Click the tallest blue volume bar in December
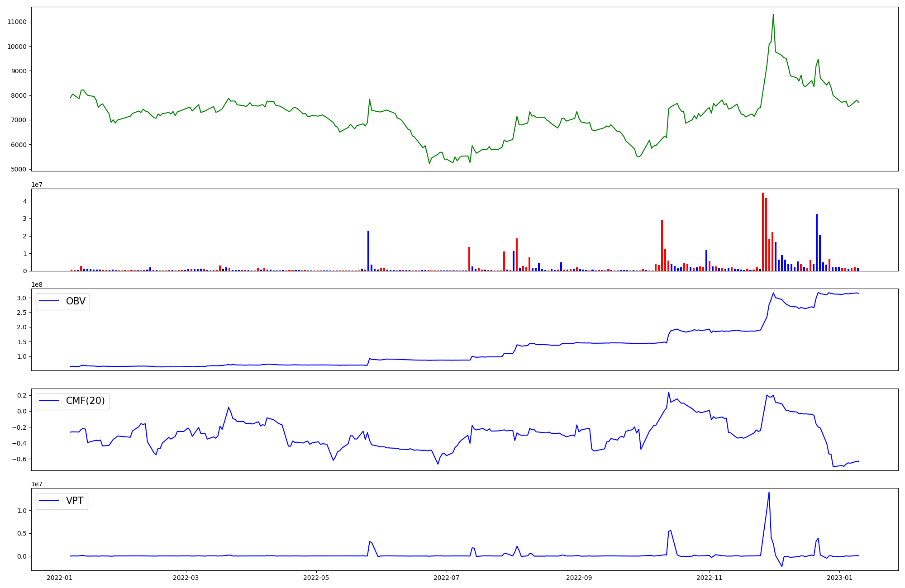Screen dimensions: 905x588 tap(817, 242)
